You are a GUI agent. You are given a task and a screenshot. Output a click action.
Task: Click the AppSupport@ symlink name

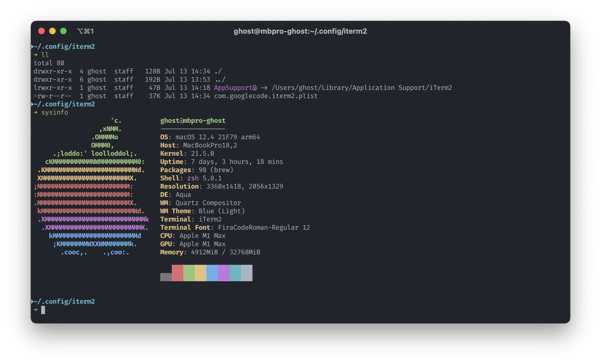(x=235, y=88)
